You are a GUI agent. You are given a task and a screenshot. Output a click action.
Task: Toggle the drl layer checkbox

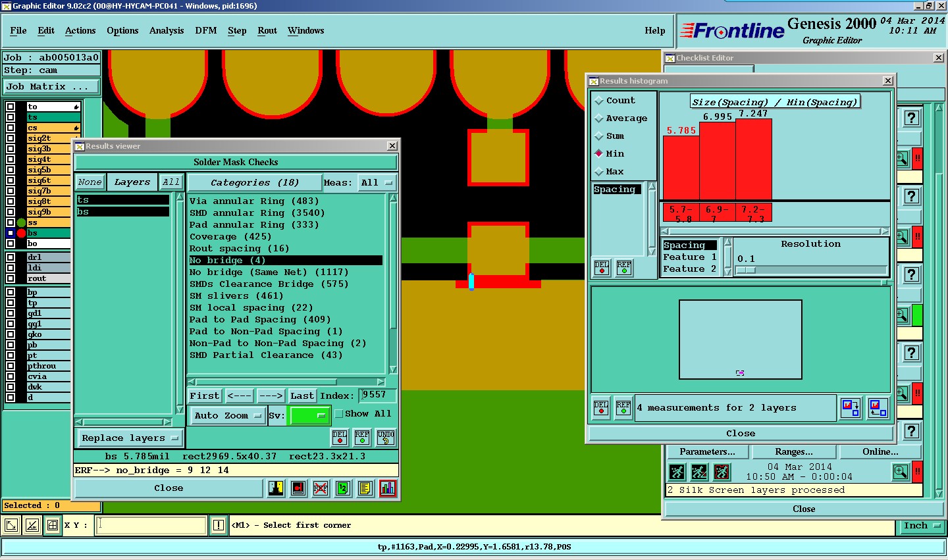pyautogui.click(x=11, y=257)
